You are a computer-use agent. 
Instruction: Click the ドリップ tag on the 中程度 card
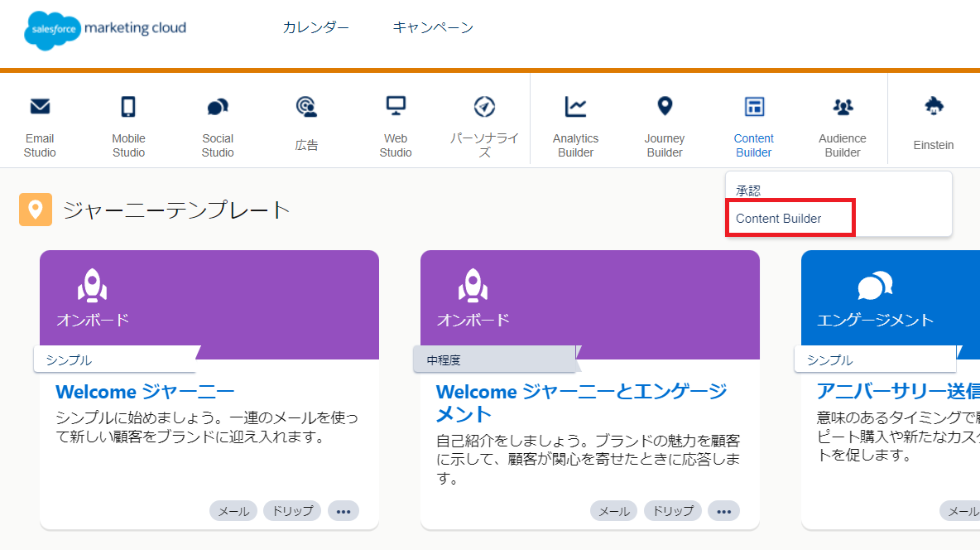click(673, 511)
